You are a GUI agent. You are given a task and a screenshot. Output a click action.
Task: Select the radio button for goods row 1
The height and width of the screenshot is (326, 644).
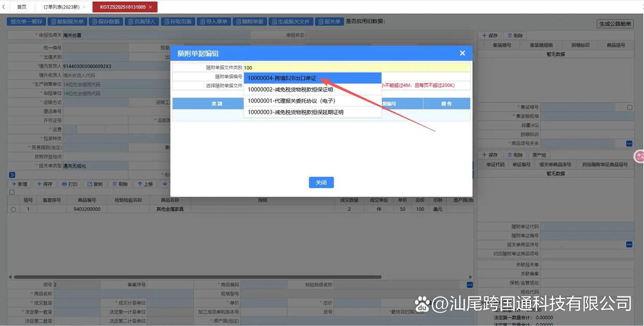click(x=13, y=209)
